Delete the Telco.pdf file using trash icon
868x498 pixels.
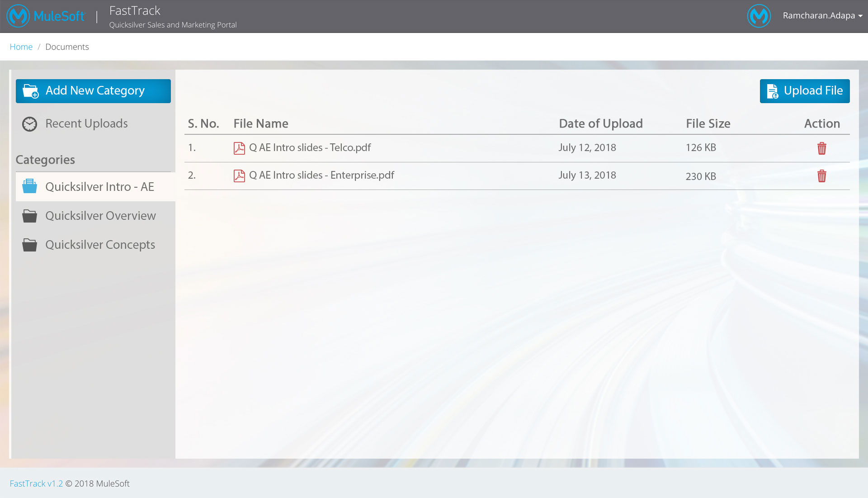821,148
